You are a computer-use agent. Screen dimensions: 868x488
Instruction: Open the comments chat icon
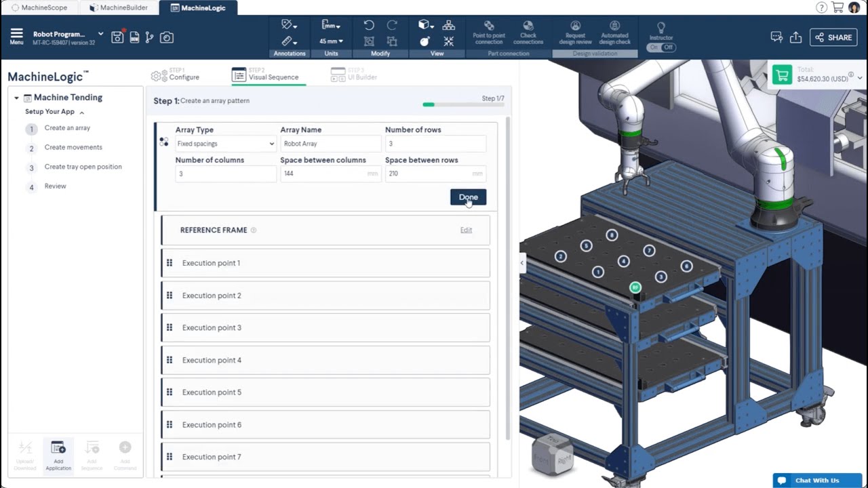(777, 37)
